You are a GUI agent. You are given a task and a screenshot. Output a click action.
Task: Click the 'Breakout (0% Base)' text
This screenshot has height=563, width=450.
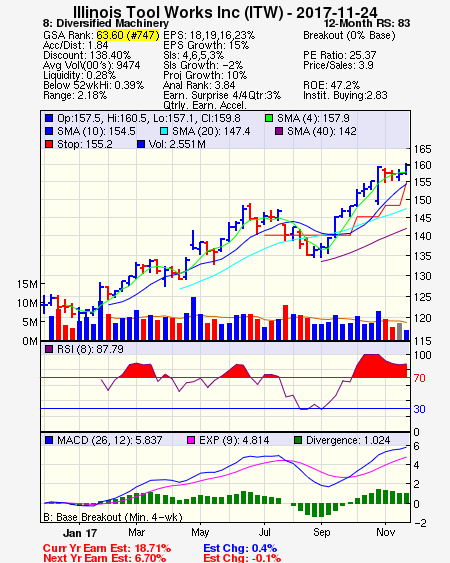[349, 36]
